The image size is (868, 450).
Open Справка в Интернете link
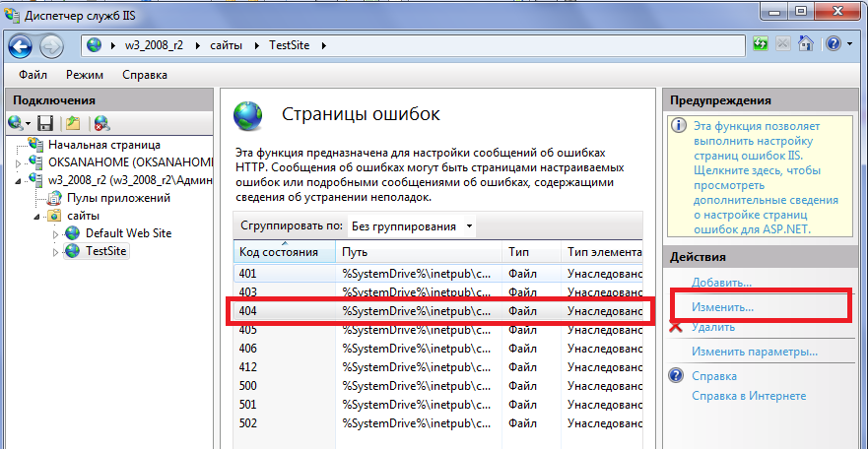tap(749, 396)
